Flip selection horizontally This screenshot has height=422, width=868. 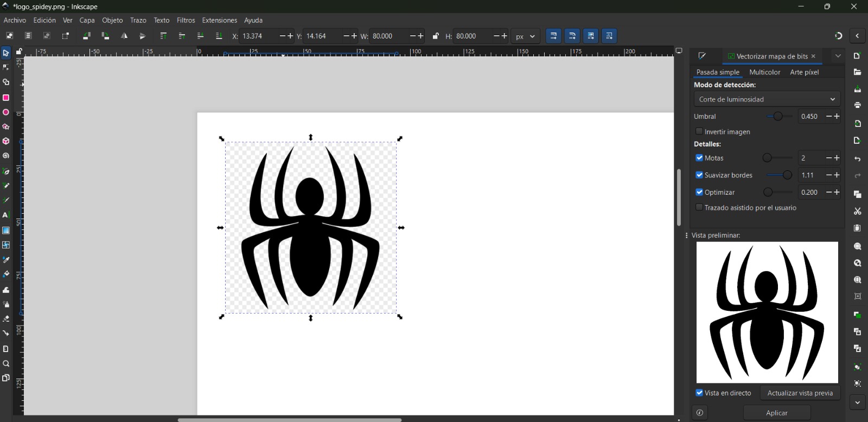click(124, 36)
